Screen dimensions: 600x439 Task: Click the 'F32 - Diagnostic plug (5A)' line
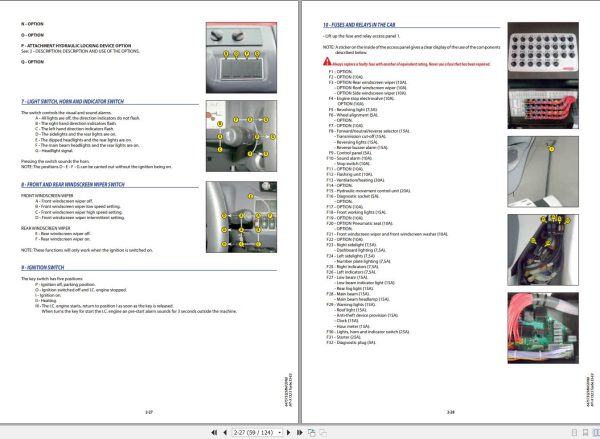351,343
